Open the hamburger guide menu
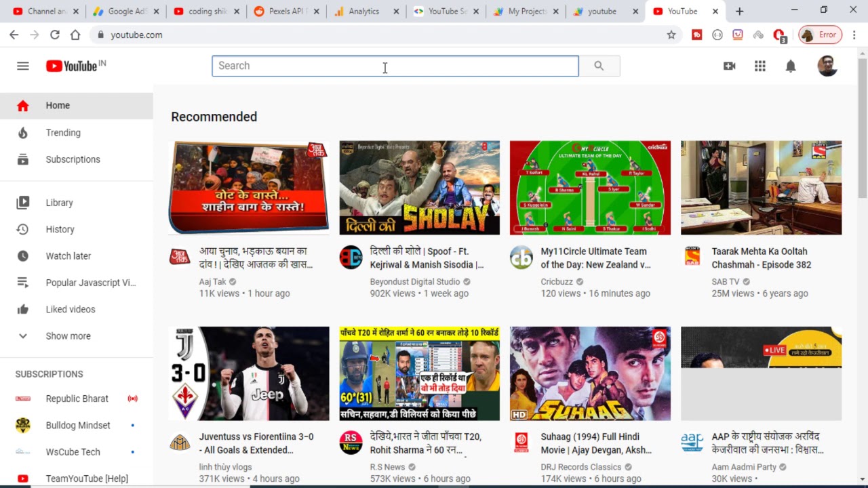 (23, 66)
